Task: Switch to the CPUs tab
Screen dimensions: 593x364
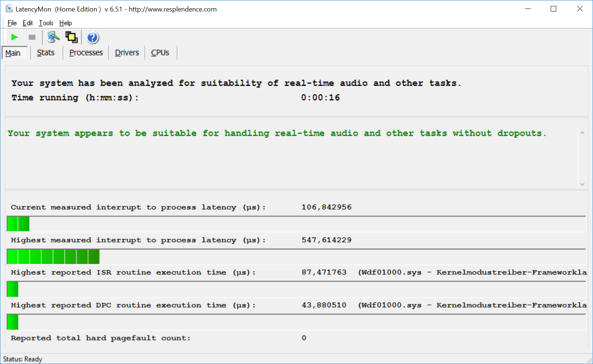Action: (x=160, y=53)
